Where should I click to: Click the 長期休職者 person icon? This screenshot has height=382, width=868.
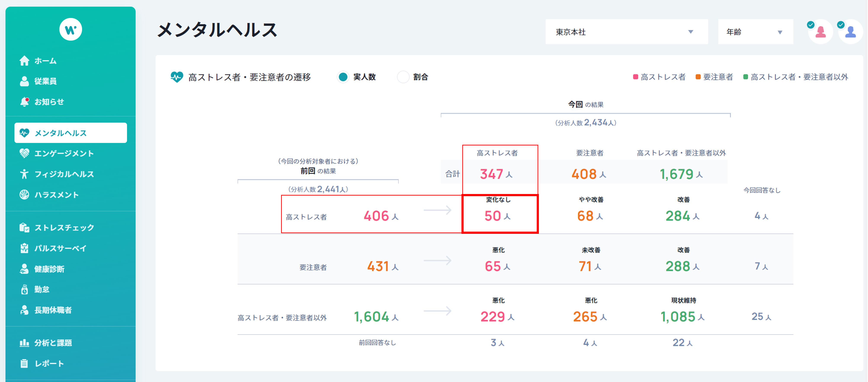pyautogui.click(x=24, y=310)
